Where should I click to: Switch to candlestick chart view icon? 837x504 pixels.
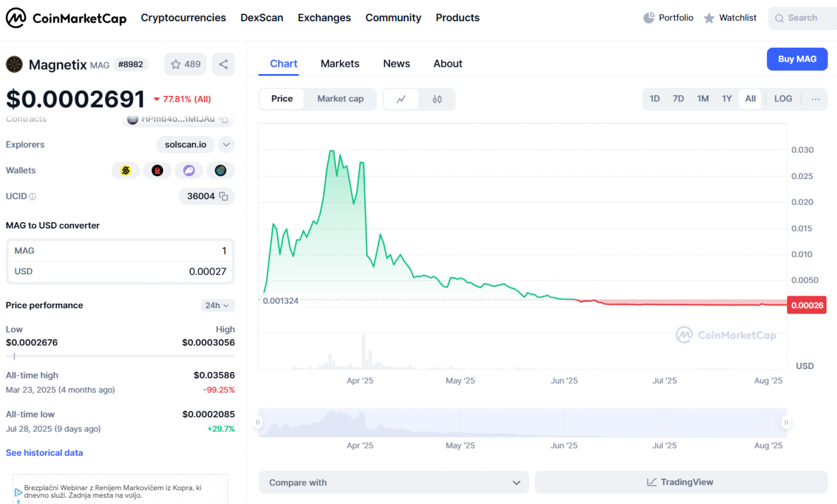point(437,99)
